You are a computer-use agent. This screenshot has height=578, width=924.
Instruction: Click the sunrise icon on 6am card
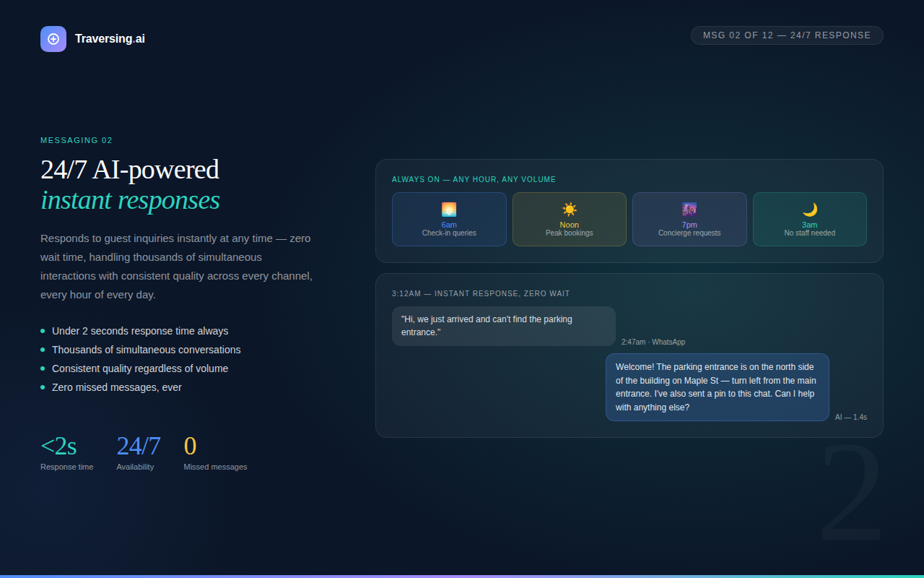pyautogui.click(x=449, y=210)
